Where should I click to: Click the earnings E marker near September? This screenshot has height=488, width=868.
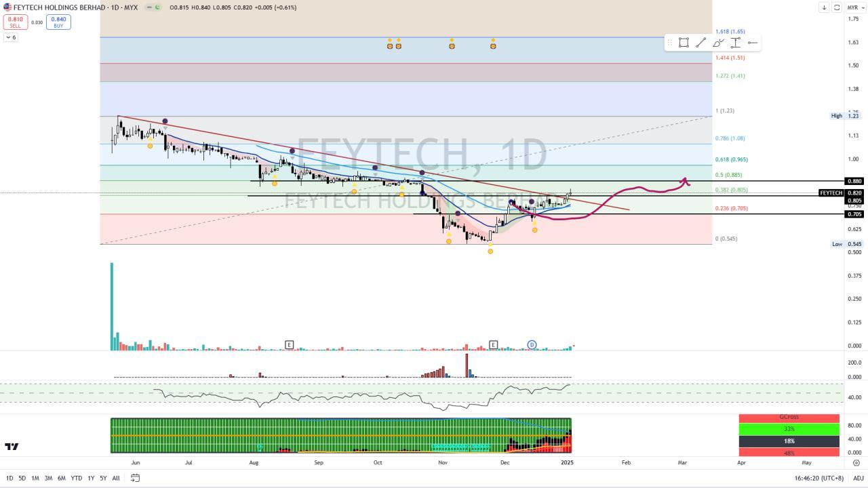[x=290, y=344]
